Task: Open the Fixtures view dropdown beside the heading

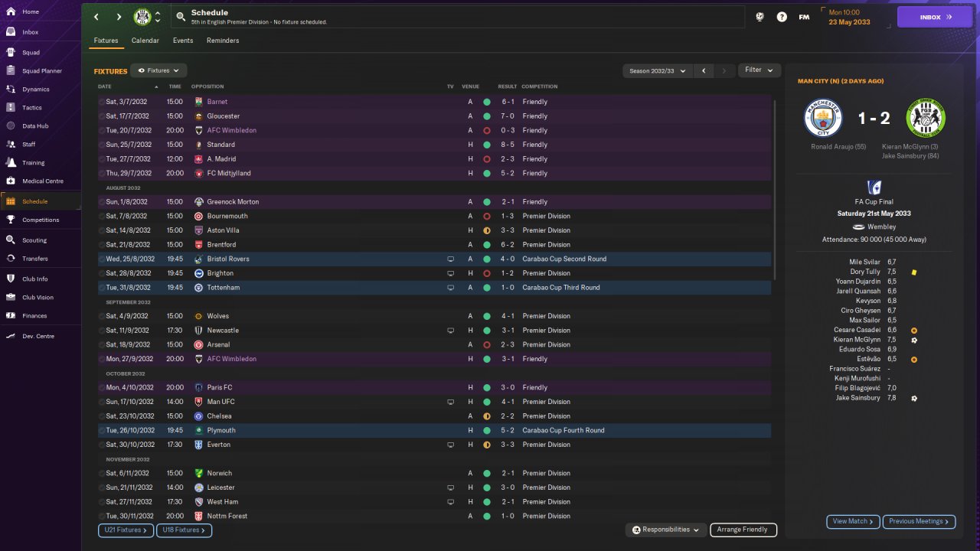Action: point(158,70)
